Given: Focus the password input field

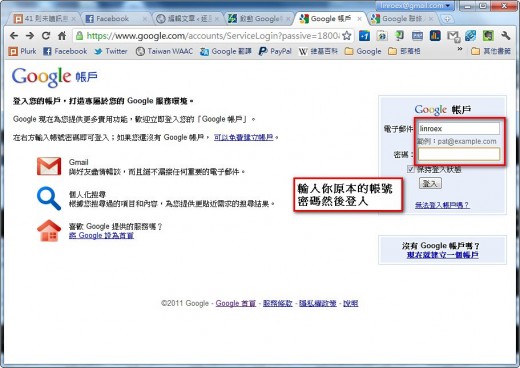Looking at the screenshot, I should [459, 154].
